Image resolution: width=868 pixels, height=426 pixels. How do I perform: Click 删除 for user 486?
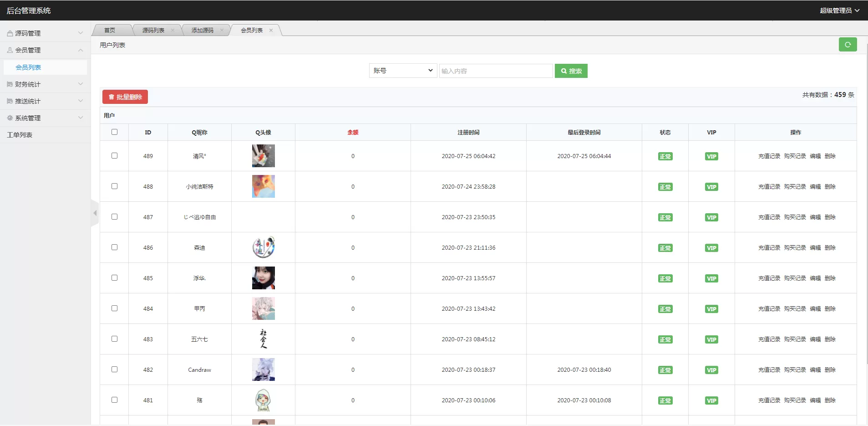point(830,248)
